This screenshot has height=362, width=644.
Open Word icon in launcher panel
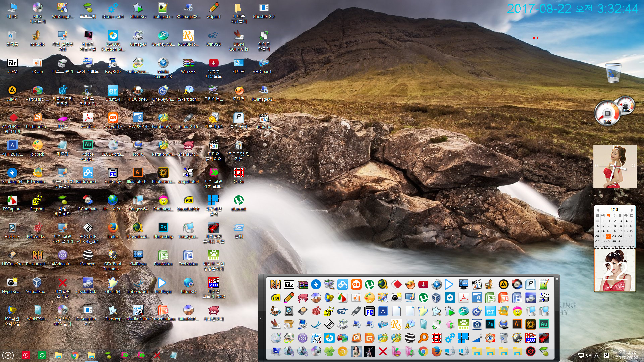(x=517, y=298)
